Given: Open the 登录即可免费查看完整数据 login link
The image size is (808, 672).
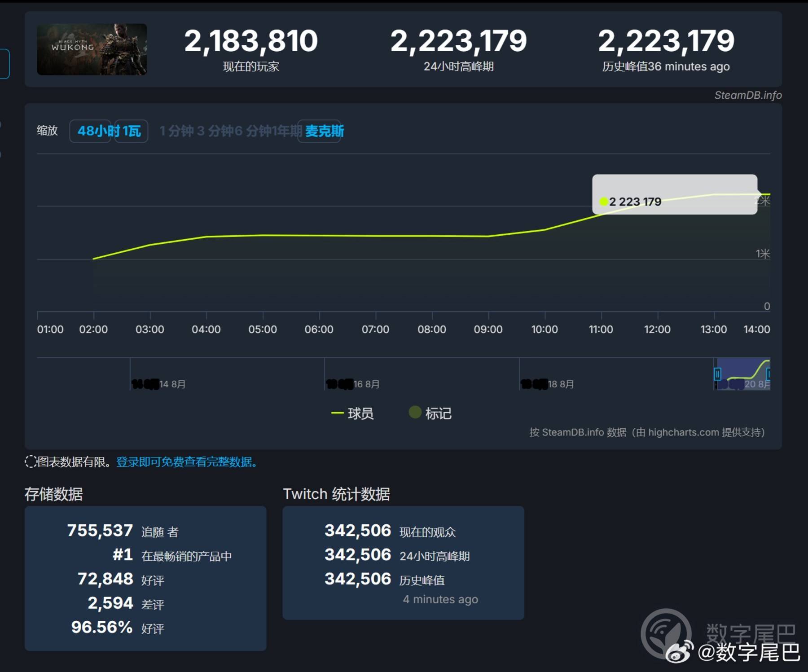Looking at the screenshot, I should 186,462.
